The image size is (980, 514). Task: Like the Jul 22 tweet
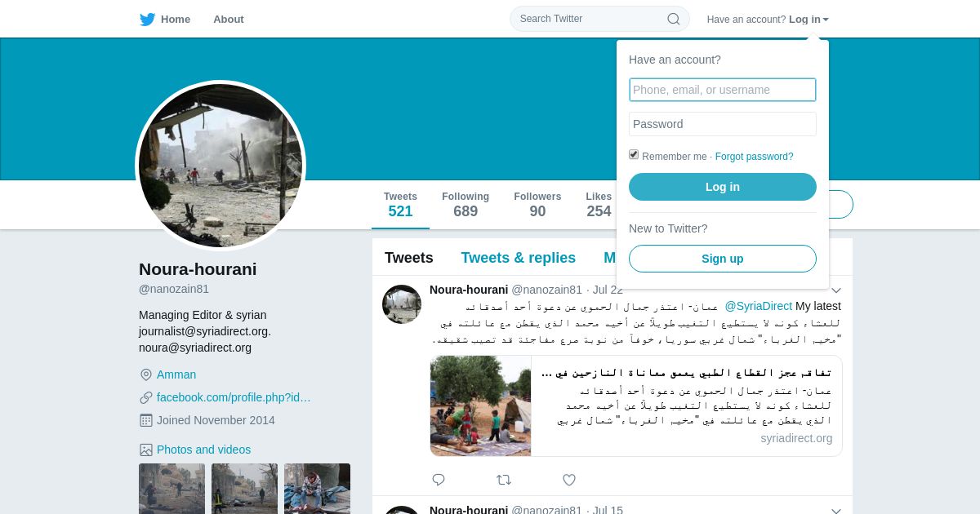point(569,480)
